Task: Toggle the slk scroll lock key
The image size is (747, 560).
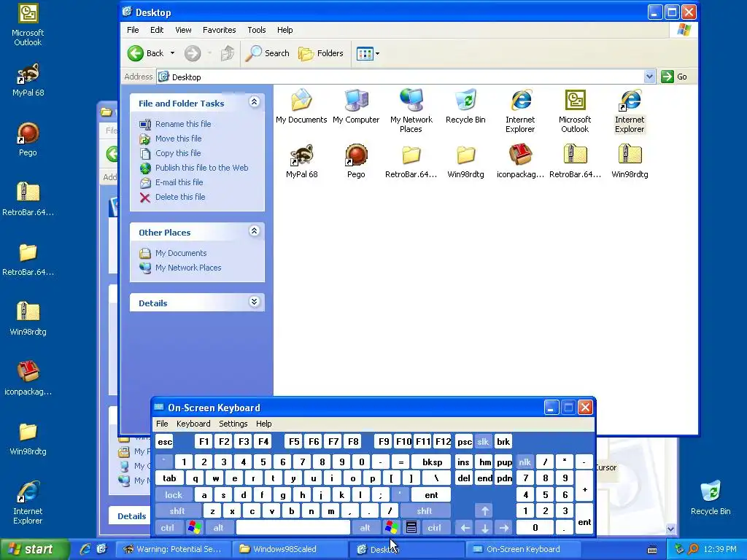Action: pyautogui.click(x=483, y=442)
